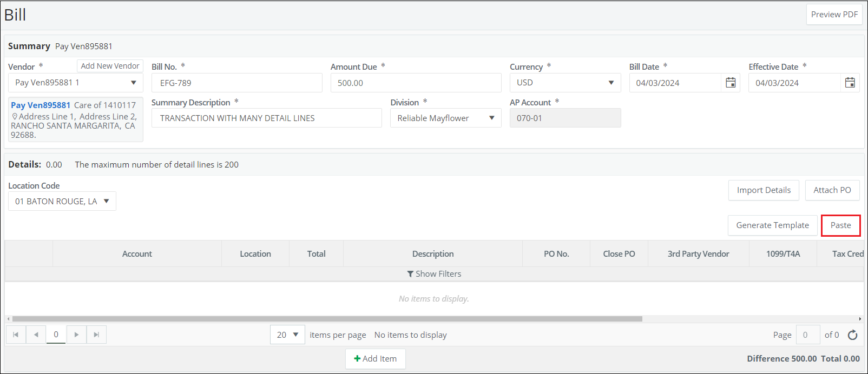Click the current page number box
The width and height of the screenshot is (868, 374).
(56, 335)
